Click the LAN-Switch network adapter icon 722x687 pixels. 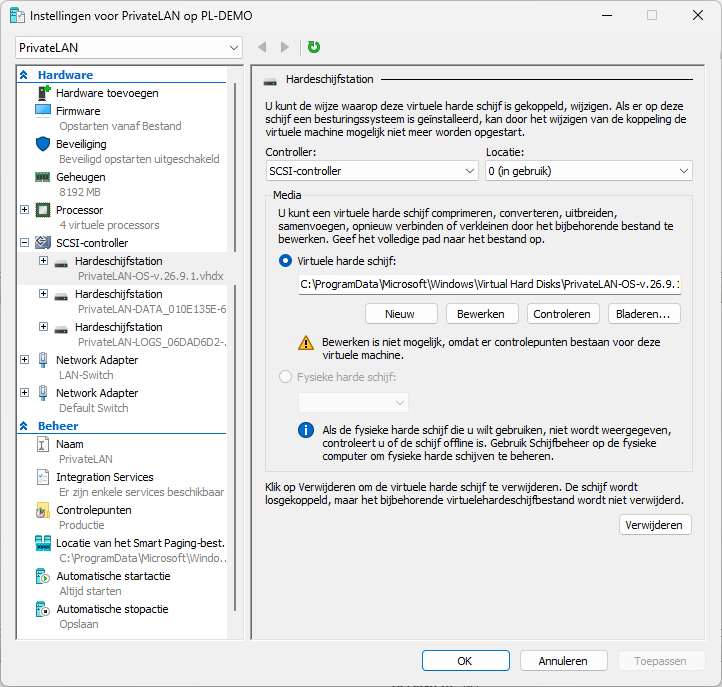pyautogui.click(x=43, y=360)
